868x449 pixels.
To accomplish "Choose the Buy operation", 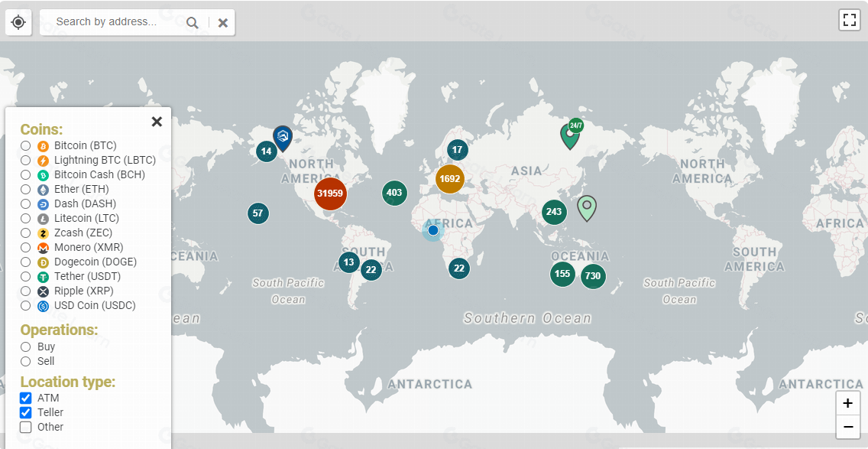I will (26, 347).
